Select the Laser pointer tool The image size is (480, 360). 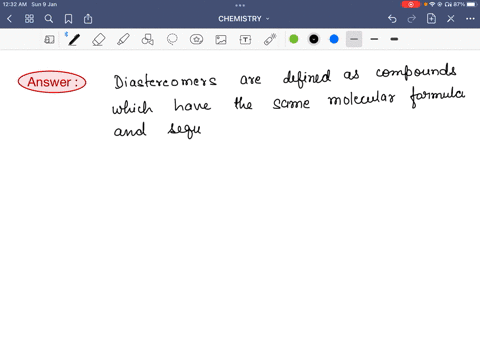point(270,39)
